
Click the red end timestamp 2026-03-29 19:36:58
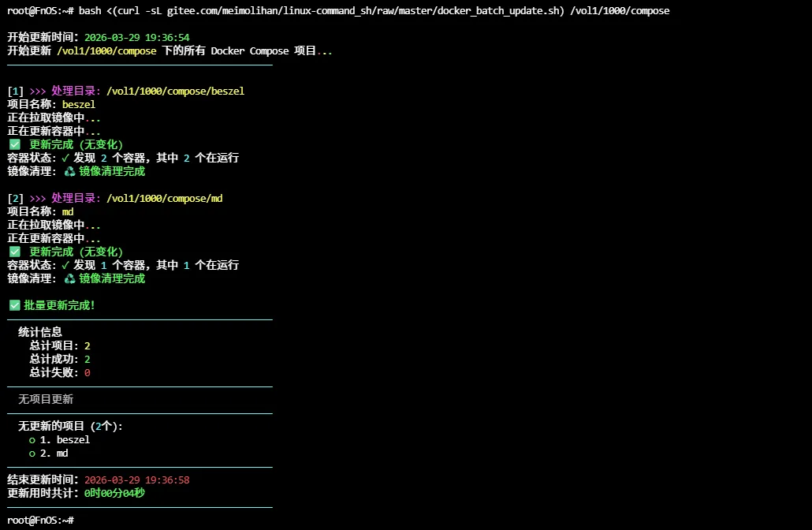coord(136,480)
